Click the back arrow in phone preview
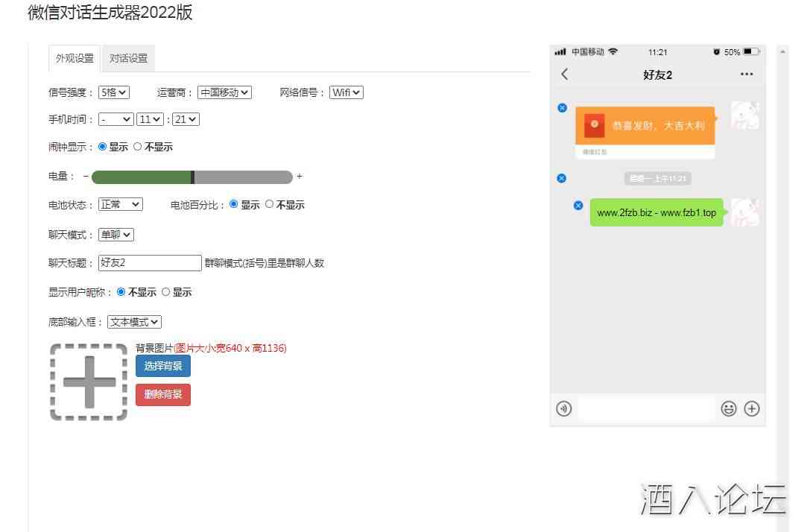This screenshot has height=532, width=810. click(x=565, y=75)
